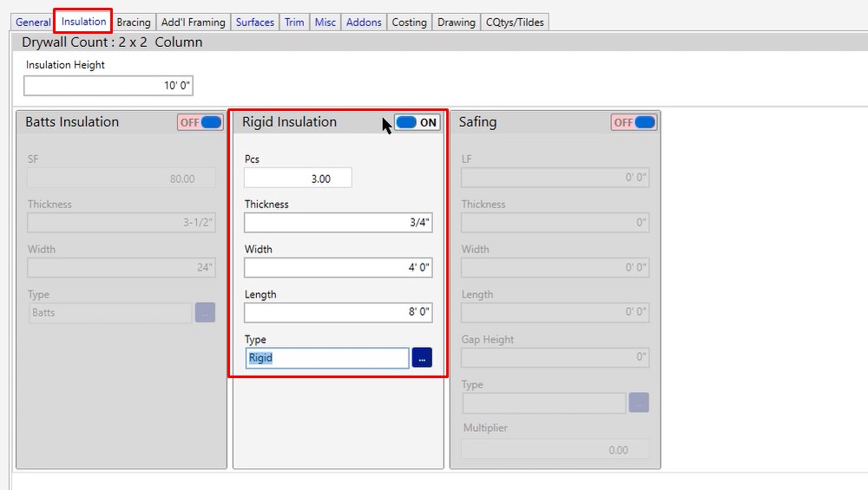Switch to the Misc tab
The image size is (868, 490).
click(325, 22)
